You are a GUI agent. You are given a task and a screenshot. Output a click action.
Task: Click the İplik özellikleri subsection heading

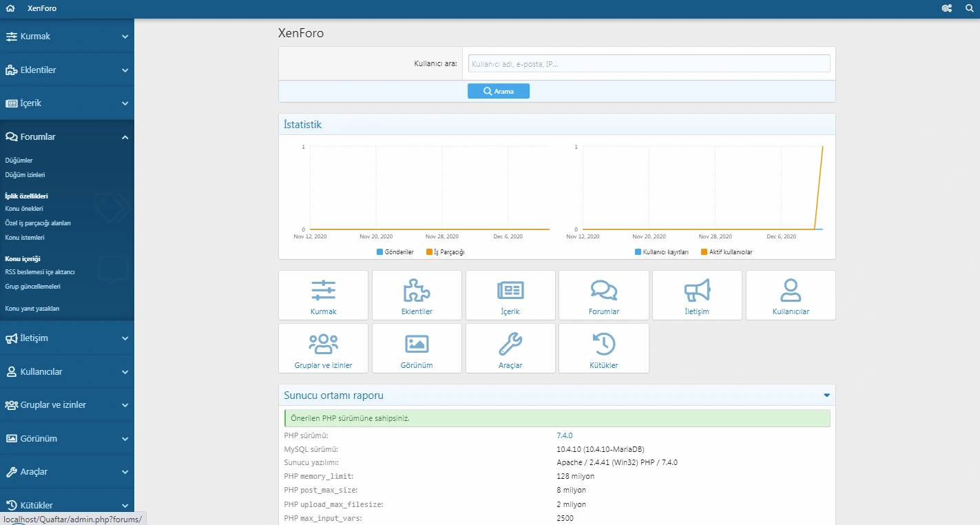click(x=26, y=196)
